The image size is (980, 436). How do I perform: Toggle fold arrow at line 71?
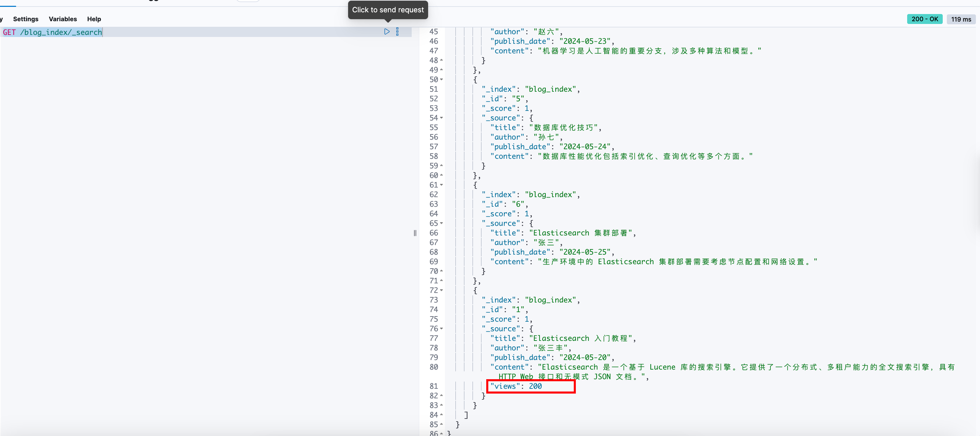[x=441, y=281]
